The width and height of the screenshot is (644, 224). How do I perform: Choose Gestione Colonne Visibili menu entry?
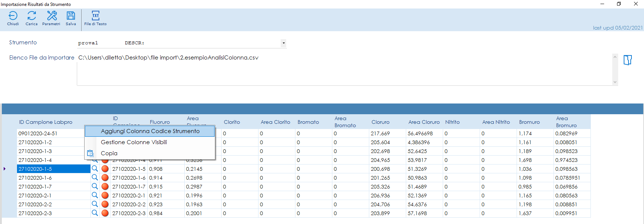tap(150, 142)
